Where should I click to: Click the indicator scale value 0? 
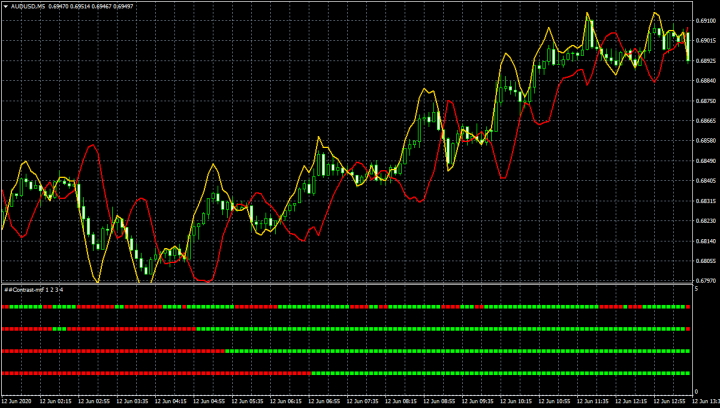coord(697,390)
